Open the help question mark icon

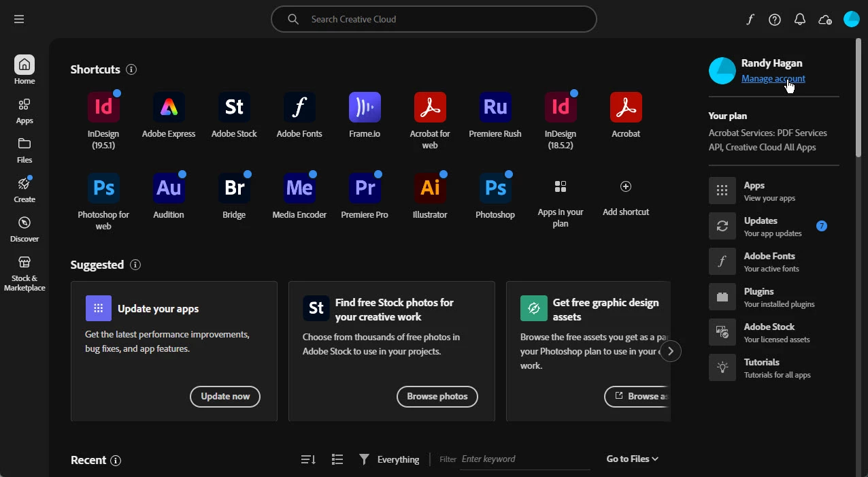pyautogui.click(x=775, y=20)
